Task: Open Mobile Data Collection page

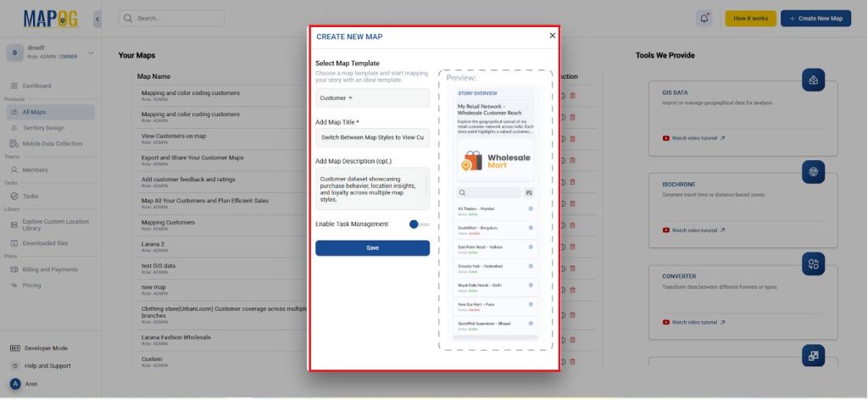Action: (50, 144)
